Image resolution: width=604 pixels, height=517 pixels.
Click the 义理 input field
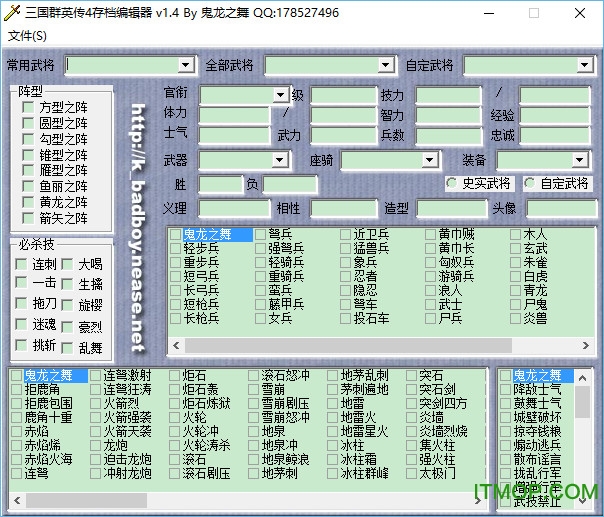234,208
